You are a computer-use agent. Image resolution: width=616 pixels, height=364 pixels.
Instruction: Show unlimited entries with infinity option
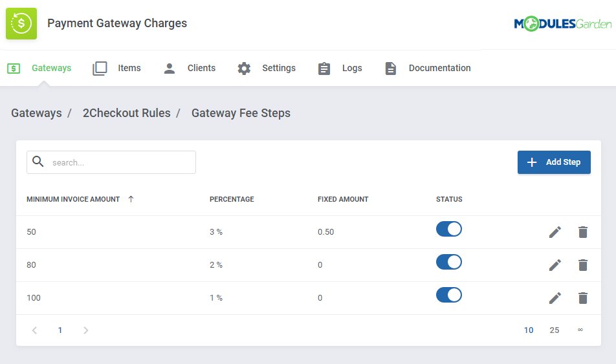point(580,330)
